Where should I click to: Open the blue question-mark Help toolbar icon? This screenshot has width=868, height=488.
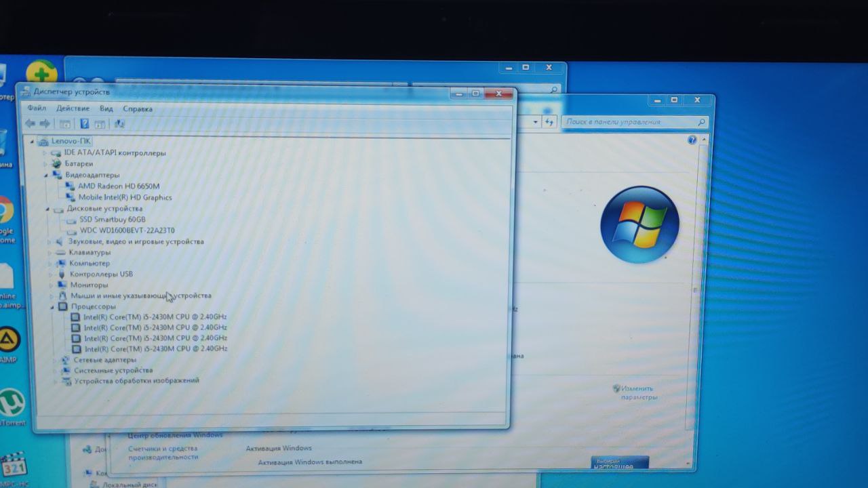point(85,124)
